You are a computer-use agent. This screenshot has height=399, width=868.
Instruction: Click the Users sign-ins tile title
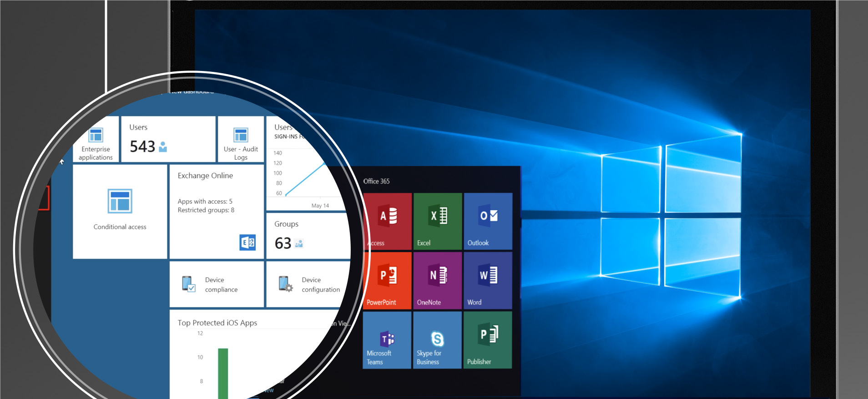pos(283,127)
